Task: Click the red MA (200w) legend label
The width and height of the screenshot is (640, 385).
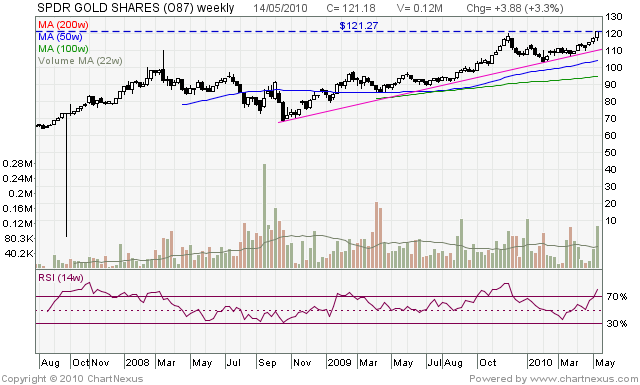Action: 63,25
